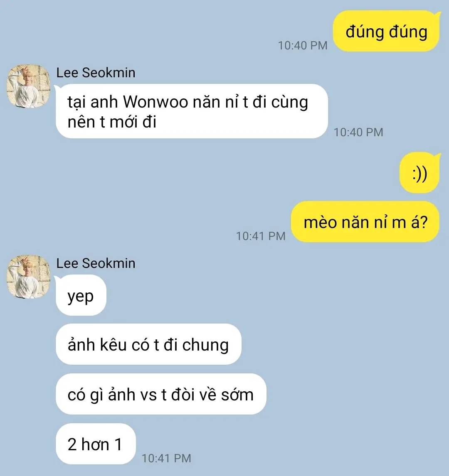This screenshot has height=476, width=449.
Task: Click the word 'Wonwoo' in the white bubble
Action: [x=155, y=102]
